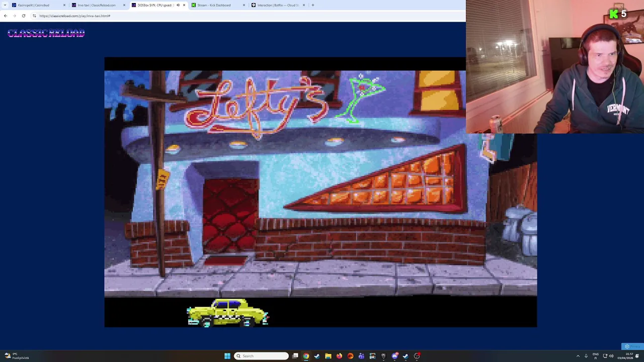Open network status tray icon
644x362 pixels.
click(604, 356)
